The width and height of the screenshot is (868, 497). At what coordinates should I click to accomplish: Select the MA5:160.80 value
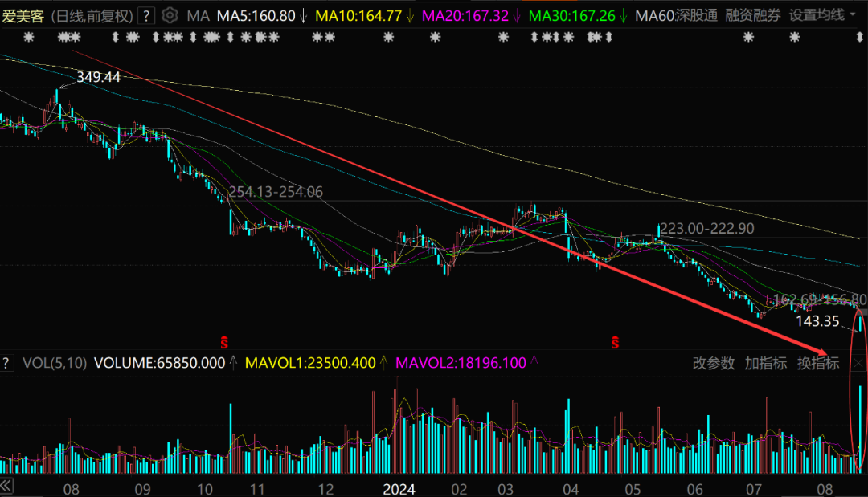(x=256, y=16)
